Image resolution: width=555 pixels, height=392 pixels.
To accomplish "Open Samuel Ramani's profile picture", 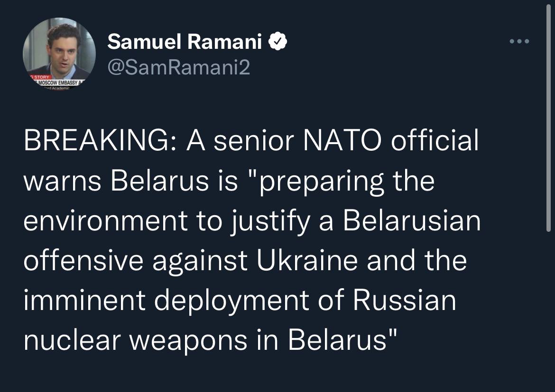I will click(x=59, y=52).
